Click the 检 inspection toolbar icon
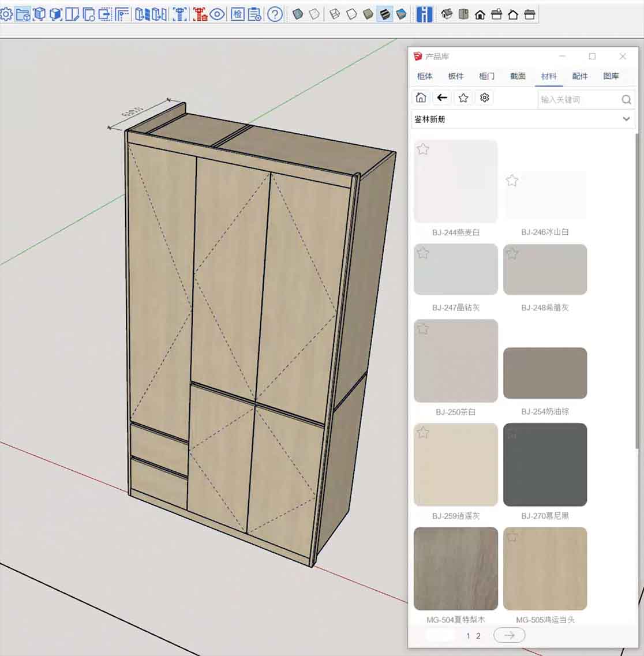644x656 pixels. pyautogui.click(x=237, y=14)
